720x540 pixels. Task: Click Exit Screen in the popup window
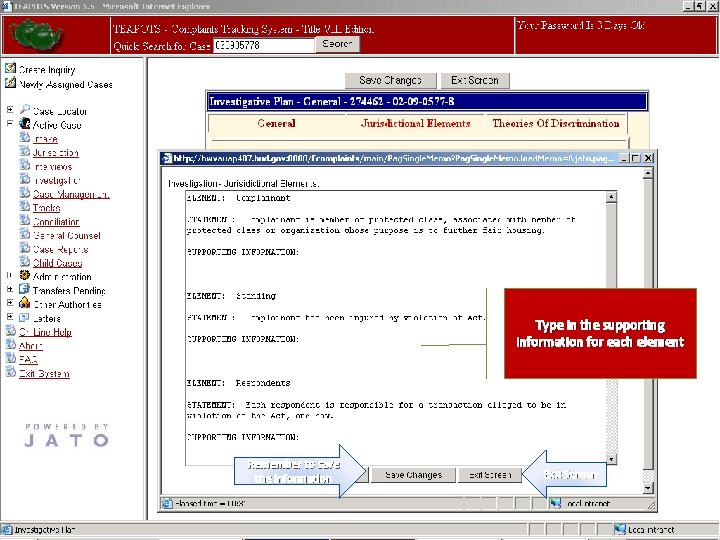490,475
